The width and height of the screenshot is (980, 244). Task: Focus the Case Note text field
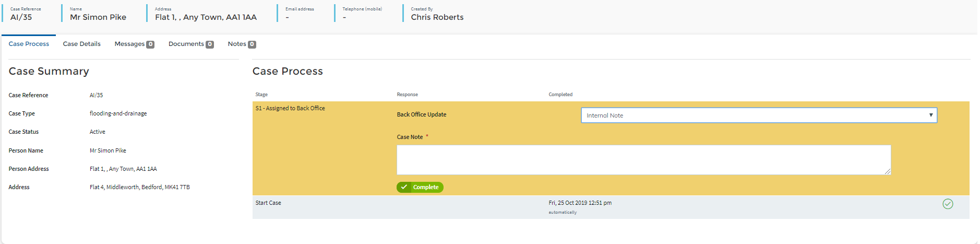(643, 159)
